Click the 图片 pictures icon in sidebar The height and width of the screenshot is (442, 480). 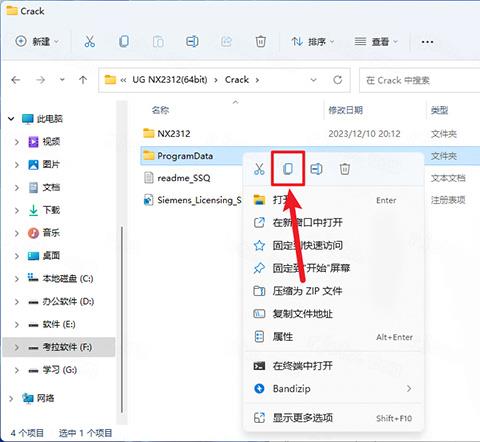tap(33, 164)
